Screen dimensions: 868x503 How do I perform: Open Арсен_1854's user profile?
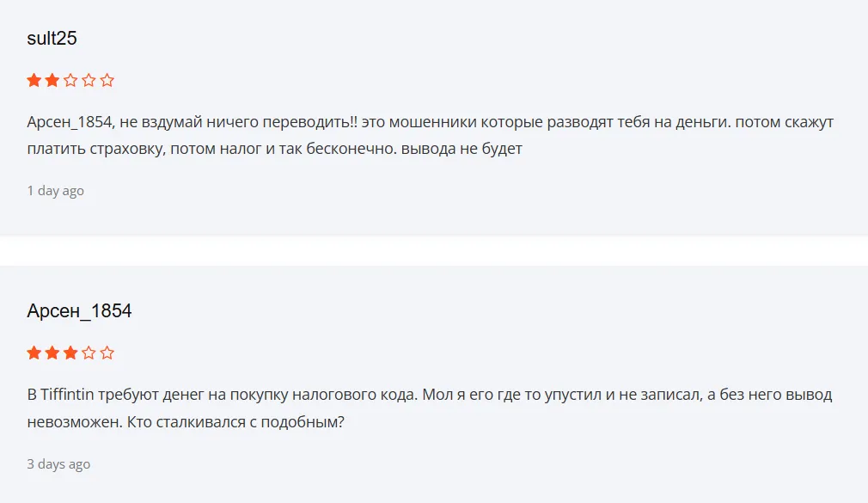tap(78, 310)
